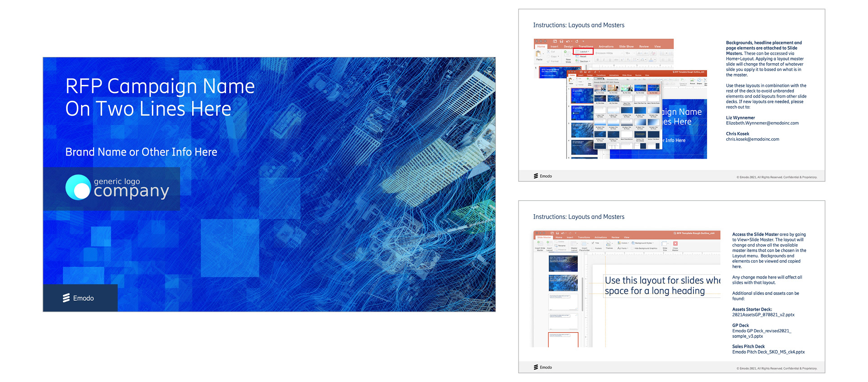Select red-outlined layout thumbnail in Slide Master pane
The width and height of the screenshot is (868, 382).
pos(563,340)
